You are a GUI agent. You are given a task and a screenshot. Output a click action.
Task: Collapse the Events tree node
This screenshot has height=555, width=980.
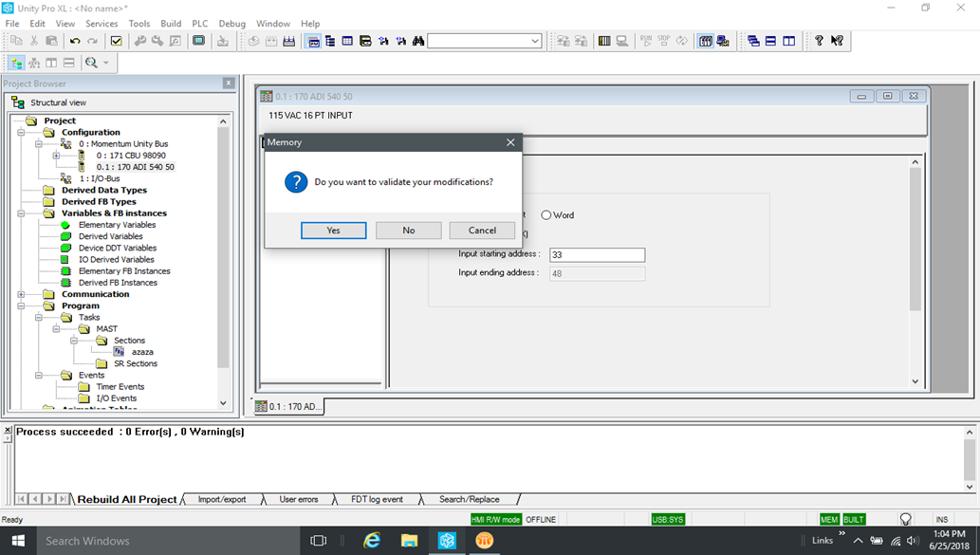pyautogui.click(x=38, y=375)
